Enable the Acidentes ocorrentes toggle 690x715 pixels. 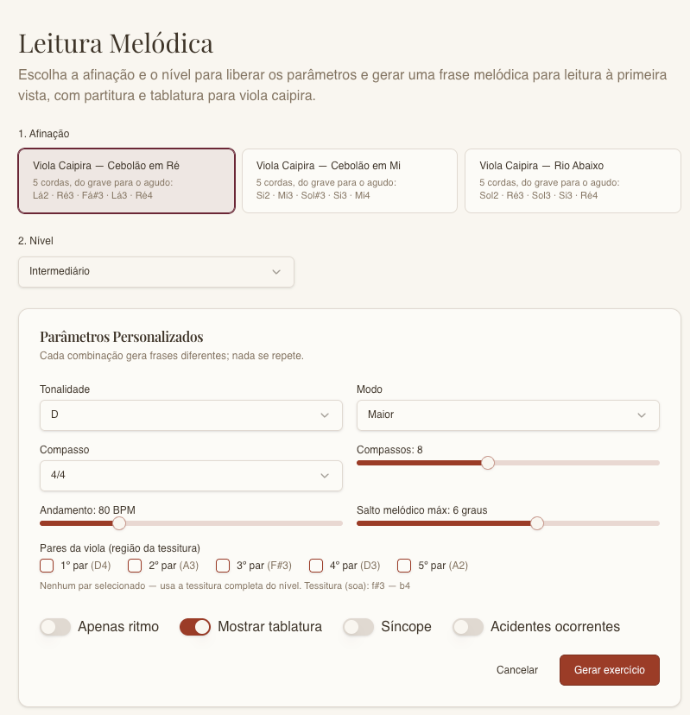point(468,627)
